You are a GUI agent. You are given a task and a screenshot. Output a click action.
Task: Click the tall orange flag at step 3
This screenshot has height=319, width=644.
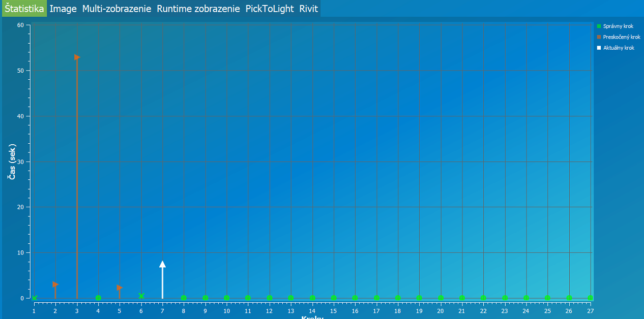click(x=77, y=57)
